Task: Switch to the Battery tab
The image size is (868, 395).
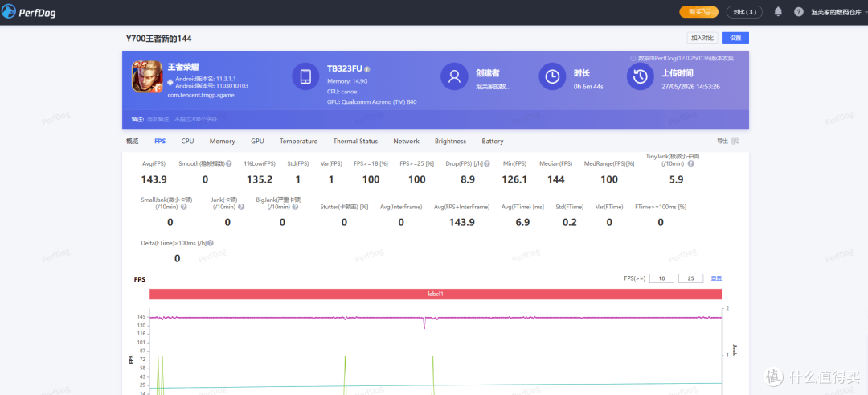Action: [493, 142]
